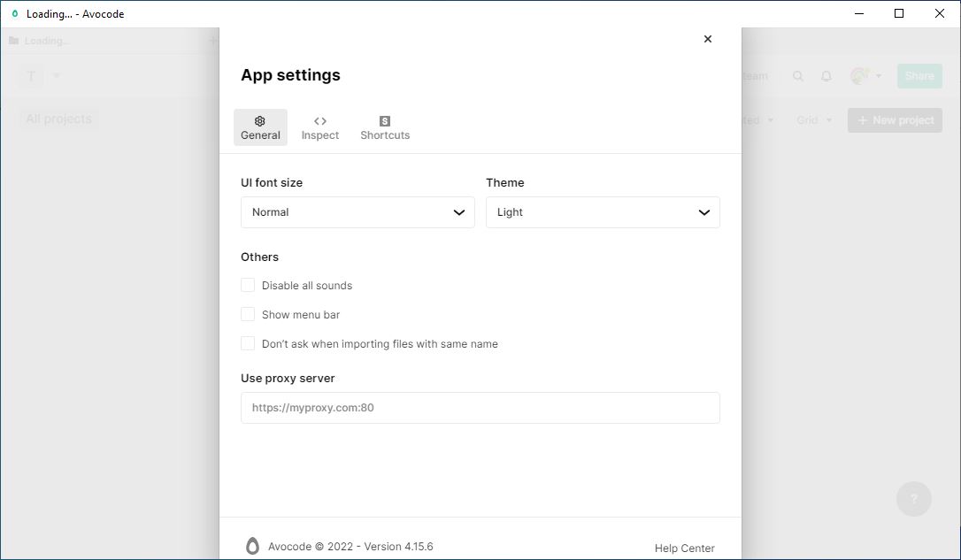Click the dimmed New project button

coord(895,120)
